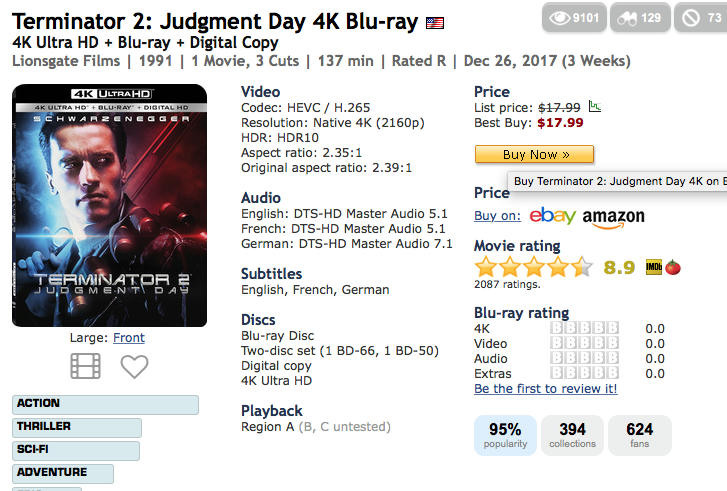Buy on the Amazon logo
This screenshot has height=491, width=727.
(x=613, y=218)
